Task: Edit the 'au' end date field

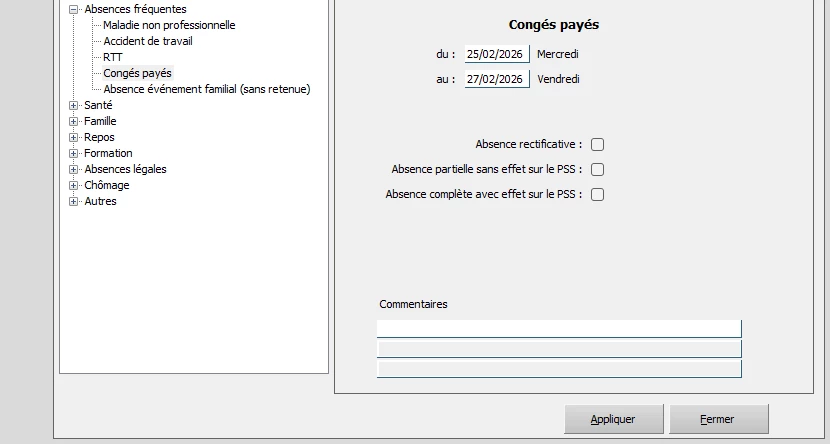Action: [x=496, y=79]
